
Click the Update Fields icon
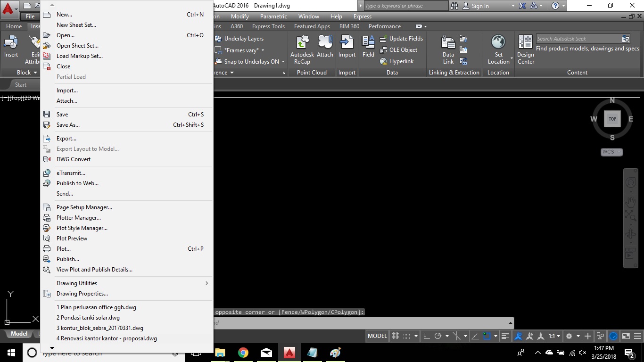pyautogui.click(x=383, y=39)
